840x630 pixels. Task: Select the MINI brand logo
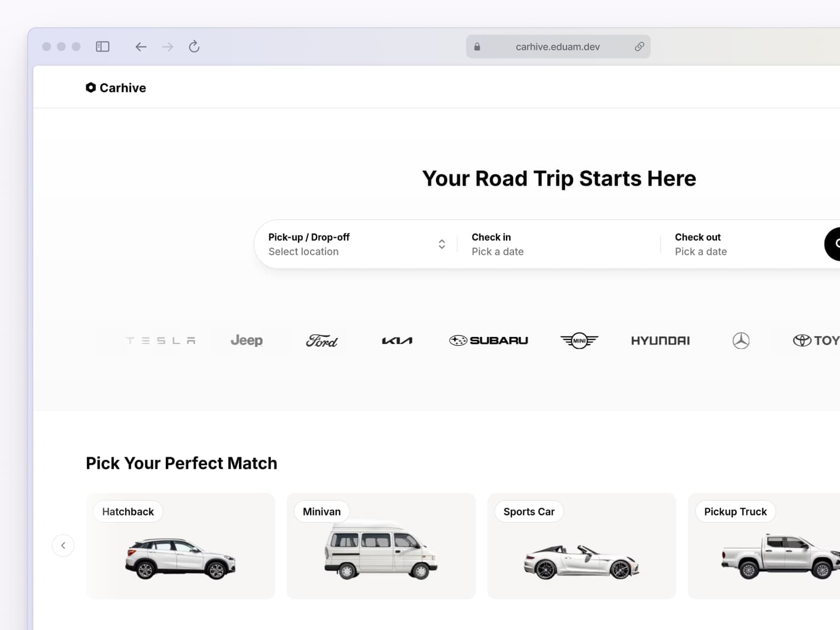580,341
